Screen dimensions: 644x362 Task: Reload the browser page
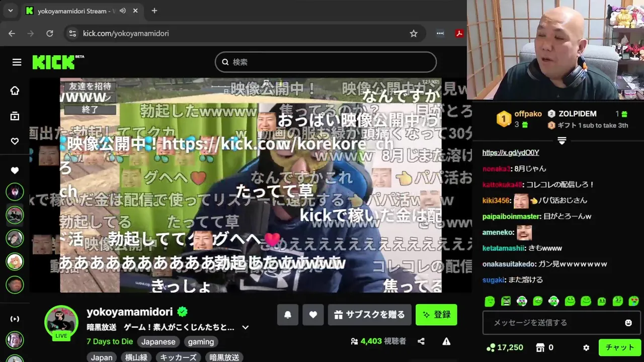[x=50, y=33]
